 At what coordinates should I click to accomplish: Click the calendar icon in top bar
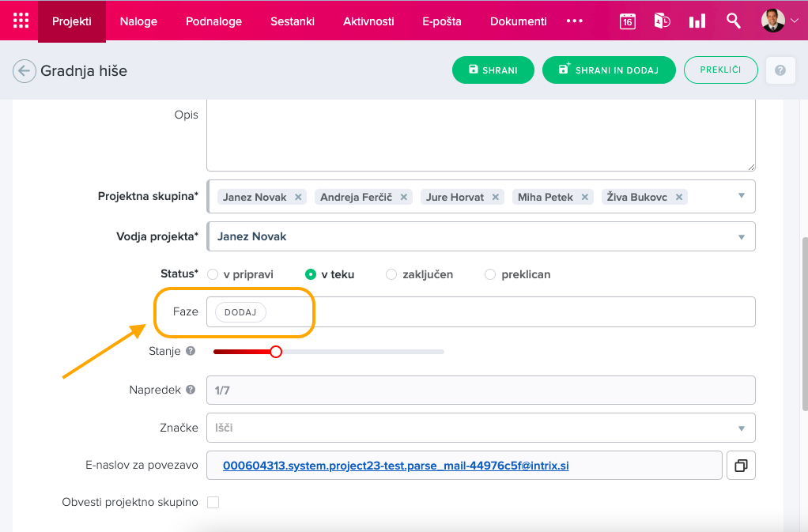(627, 21)
